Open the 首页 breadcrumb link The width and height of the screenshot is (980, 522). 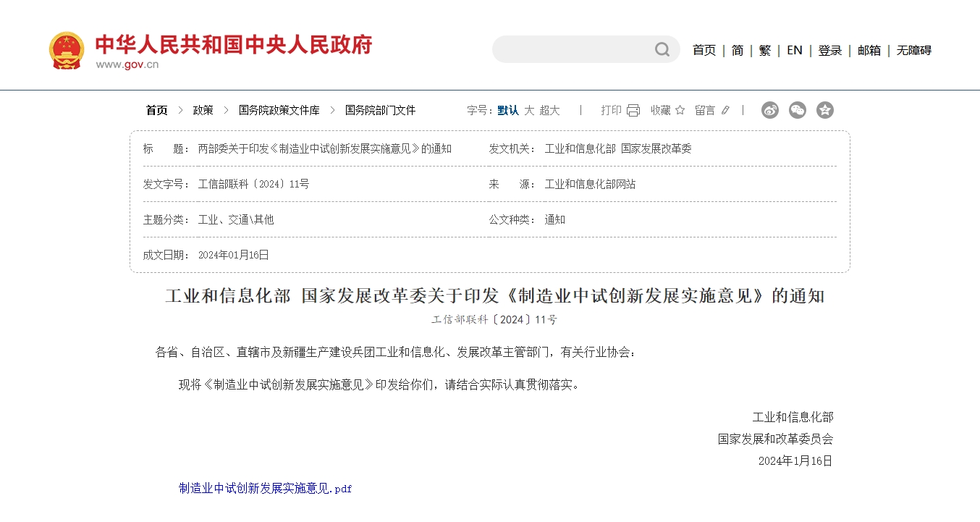click(156, 109)
